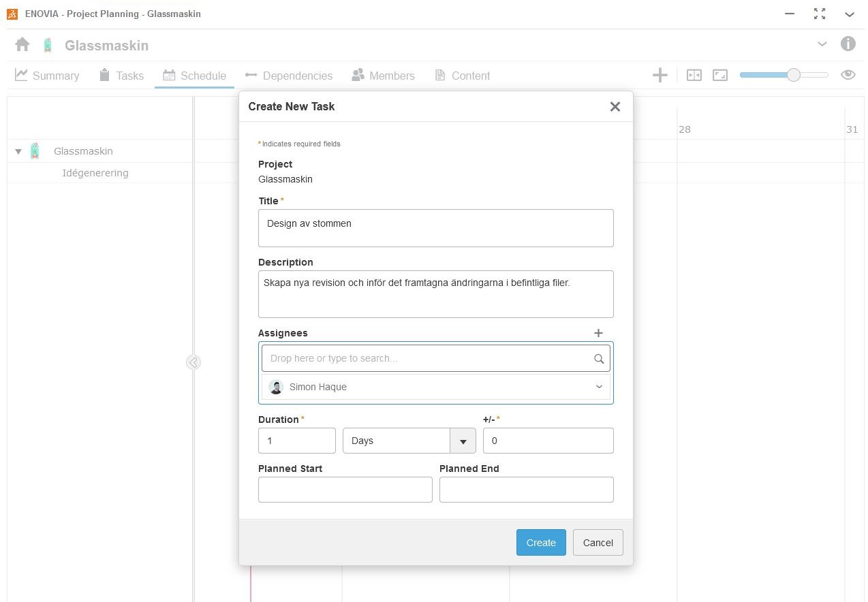The height and width of the screenshot is (602, 868).
Task: Switch to the Tasks tab
Action: point(121,76)
